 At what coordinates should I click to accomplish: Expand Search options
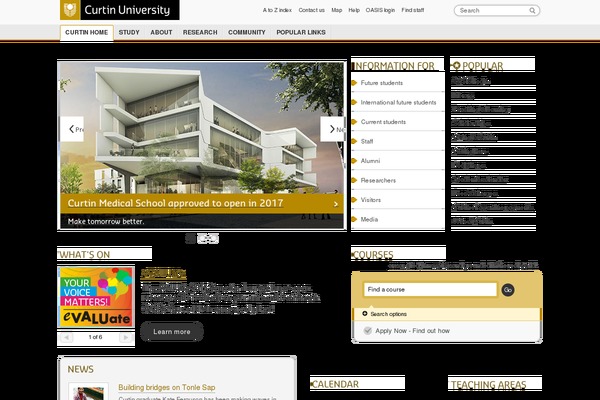point(388,314)
